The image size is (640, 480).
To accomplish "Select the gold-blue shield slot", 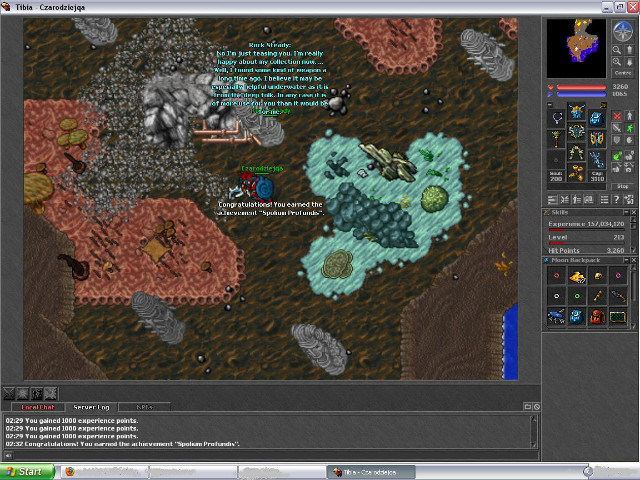I will coord(597,138).
